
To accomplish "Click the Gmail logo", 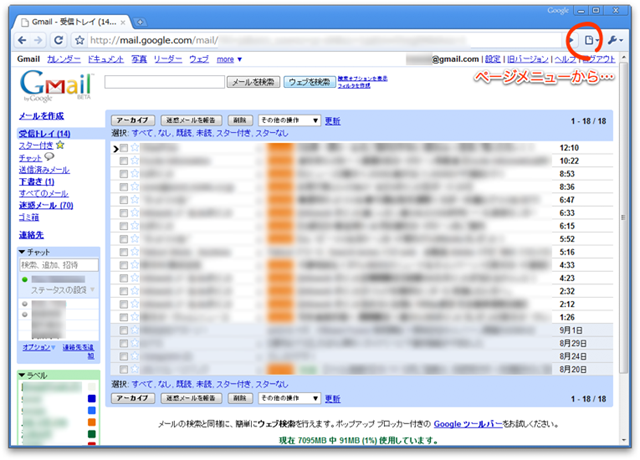I will point(56,85).
